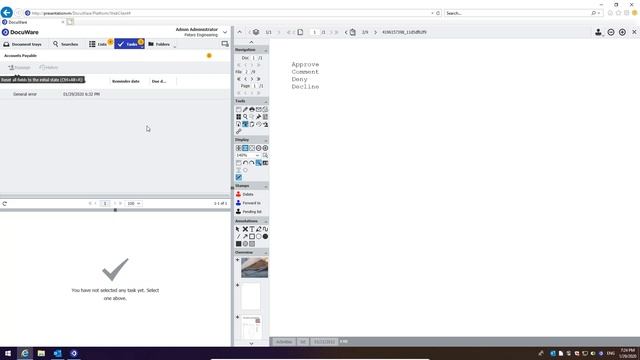Open the blank second overview thumbnail
The height and width of the screenshot is (360, 640).
(251, 296)
